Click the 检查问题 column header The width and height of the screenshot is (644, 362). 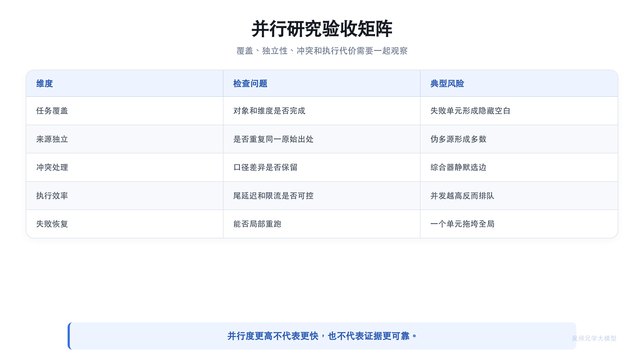pos(322,83)
